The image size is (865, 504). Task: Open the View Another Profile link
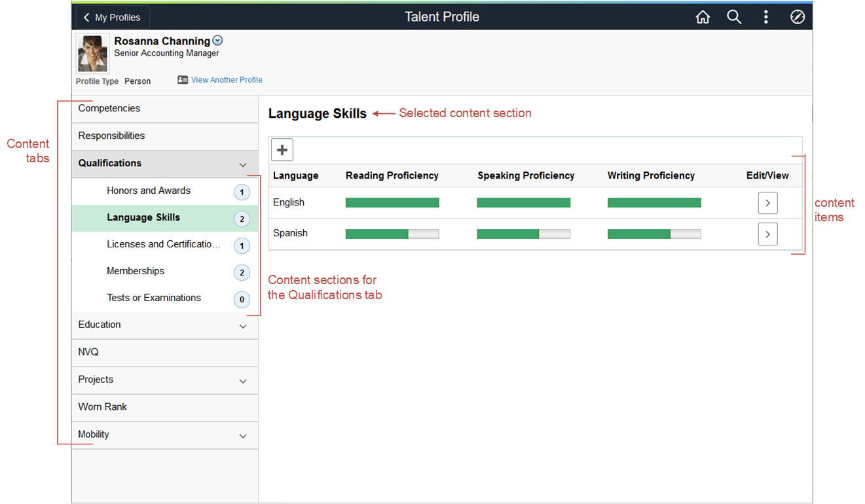[227, 79]
